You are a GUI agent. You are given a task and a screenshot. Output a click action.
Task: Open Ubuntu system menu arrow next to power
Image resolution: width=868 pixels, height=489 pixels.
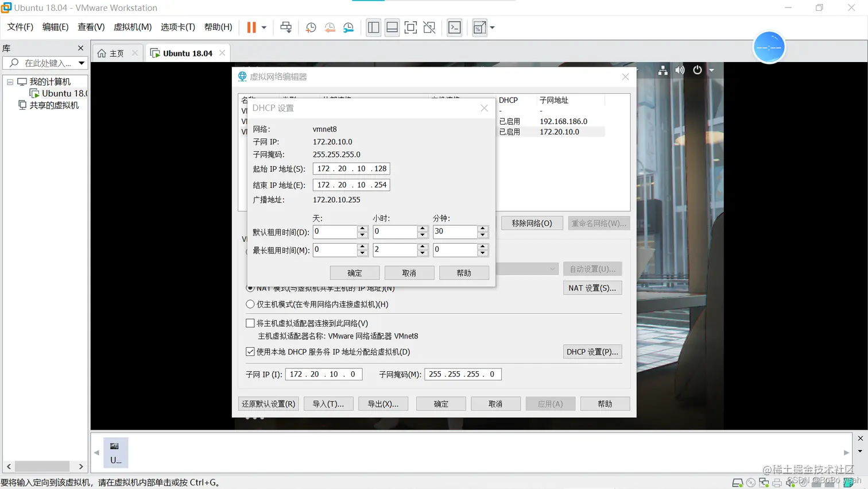click(x=711, y=70)
